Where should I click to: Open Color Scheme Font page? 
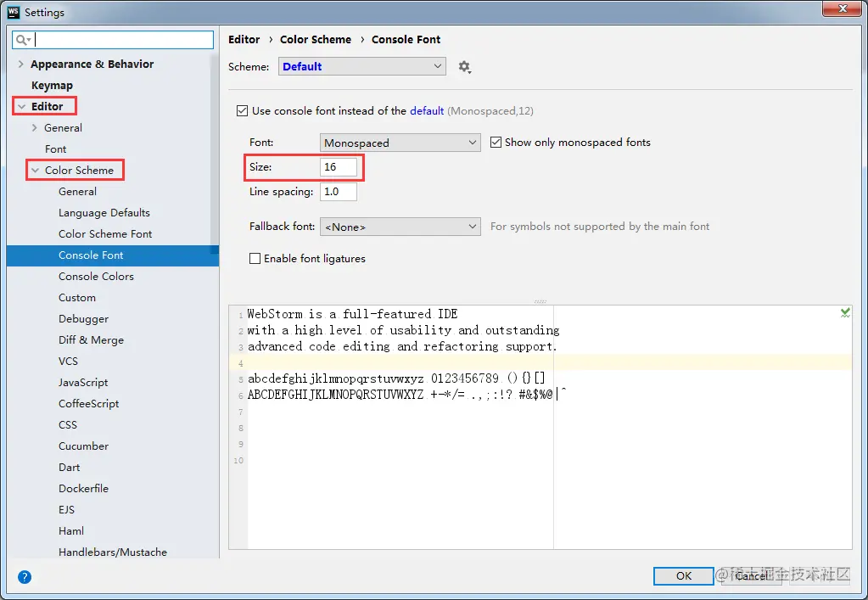(105, 234)
